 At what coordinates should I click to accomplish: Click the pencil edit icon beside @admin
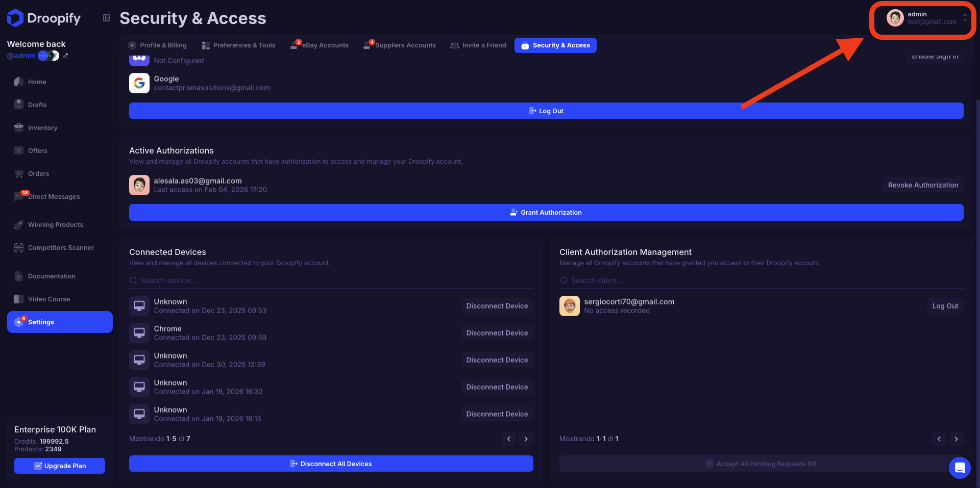pyautogui.click(x=65, y=56)
